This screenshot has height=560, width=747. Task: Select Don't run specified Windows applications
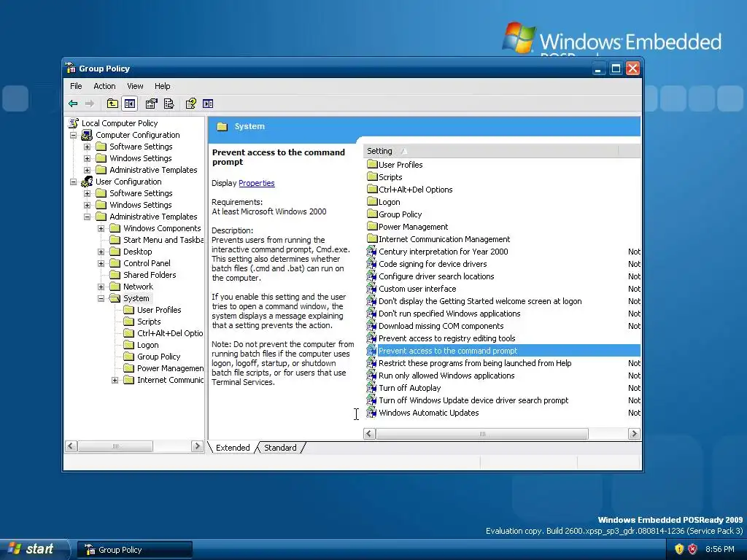[449, 314]
